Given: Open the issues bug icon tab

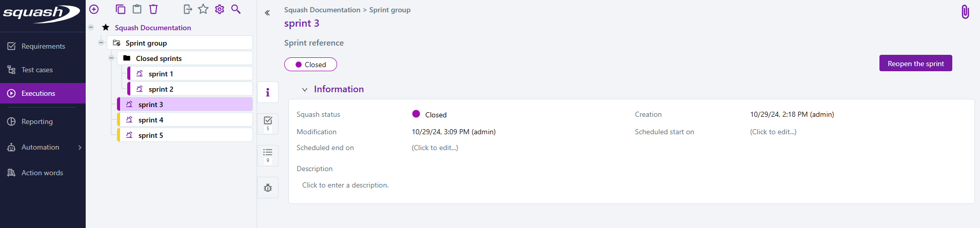Looking at the screenshot, I should point(268,188).
